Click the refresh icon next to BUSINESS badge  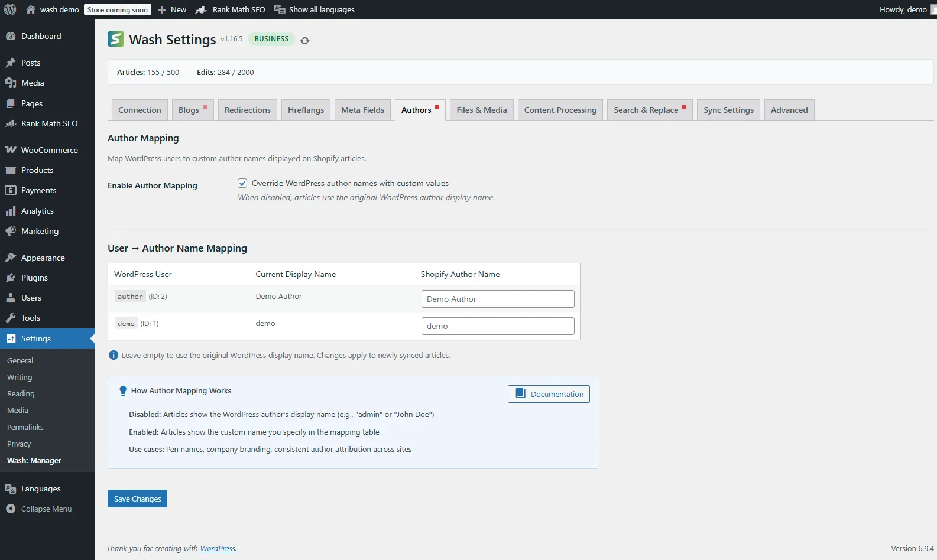click(305, 41)
